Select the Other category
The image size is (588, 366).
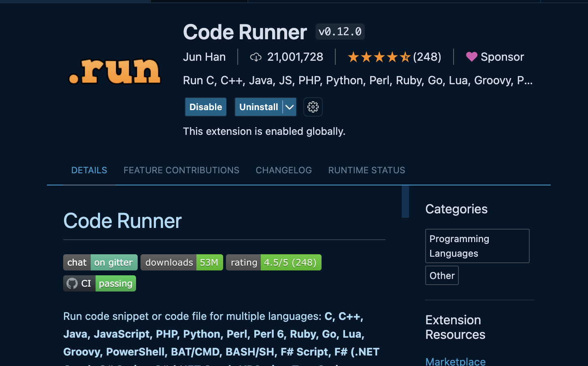tap(442, 275)
